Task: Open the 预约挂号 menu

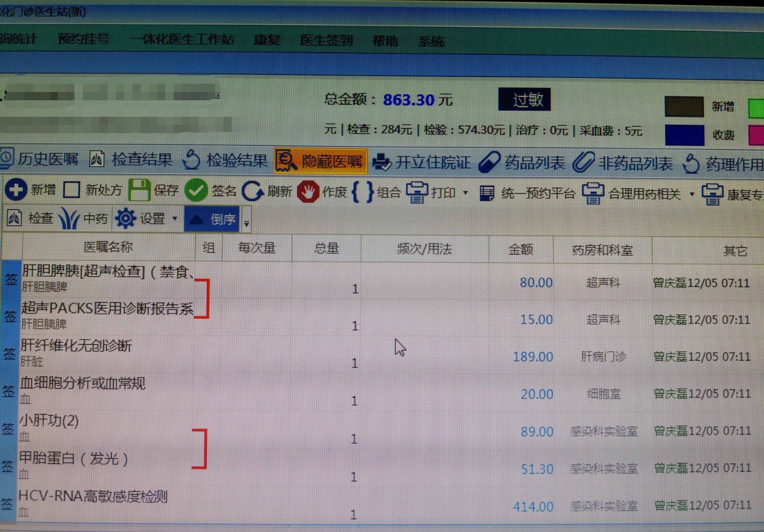Action: click(83, 39)
